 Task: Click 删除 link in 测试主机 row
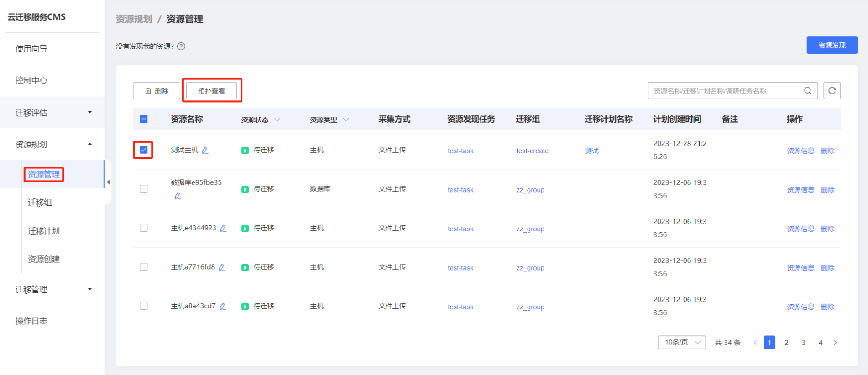(x=827, y=151)
